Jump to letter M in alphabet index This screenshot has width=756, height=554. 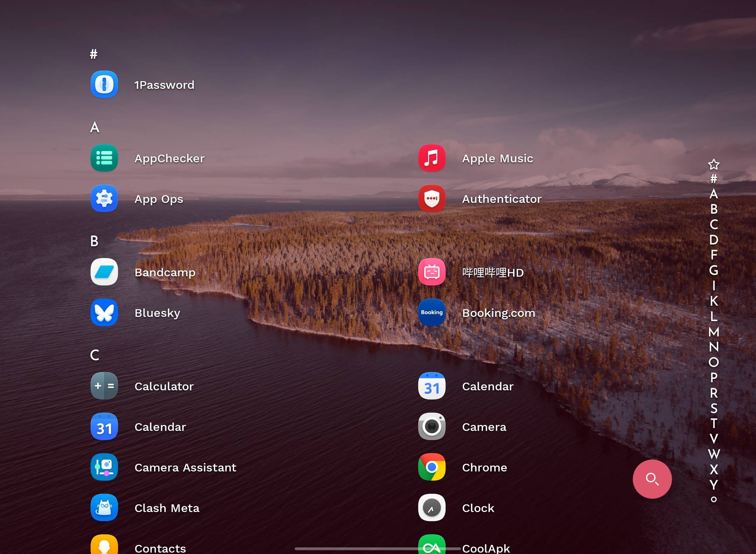point(714,332)
